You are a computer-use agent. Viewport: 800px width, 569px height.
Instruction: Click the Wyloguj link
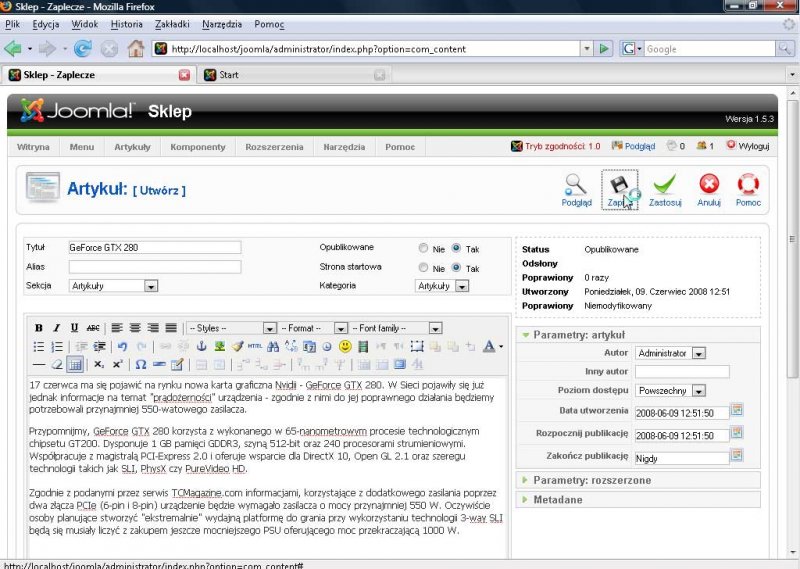pyautogui.click(x=753, y=146)
